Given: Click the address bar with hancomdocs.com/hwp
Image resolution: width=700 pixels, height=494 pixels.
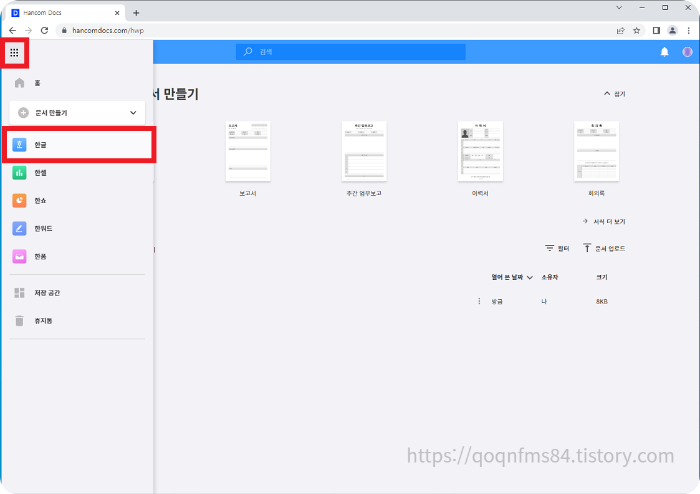Looking at the screenshot, I should coord(335,30).
